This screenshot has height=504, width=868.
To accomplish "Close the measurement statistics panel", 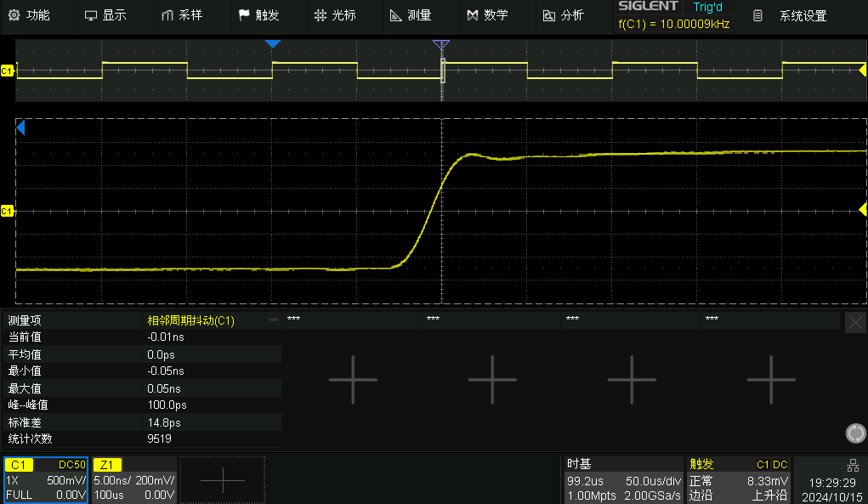I will (x=855, y=322).
